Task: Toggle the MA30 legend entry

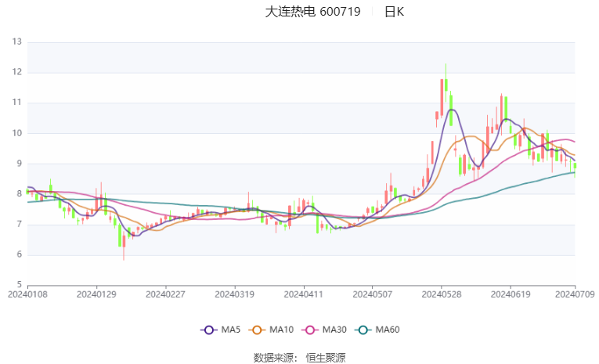Action: [x=324, y=330]
